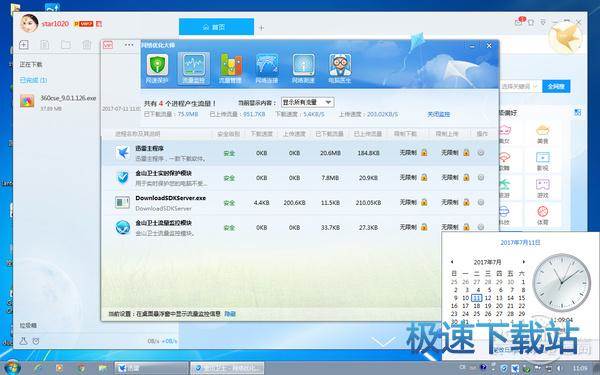Click the taskbar clock showing 11:09
600x375 pixels.
tap(580, 368)
